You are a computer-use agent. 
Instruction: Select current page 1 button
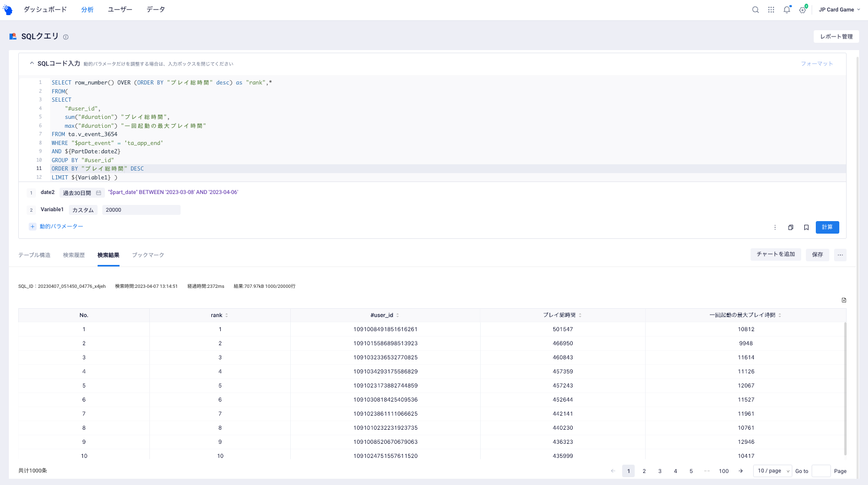tap(628, 471)
